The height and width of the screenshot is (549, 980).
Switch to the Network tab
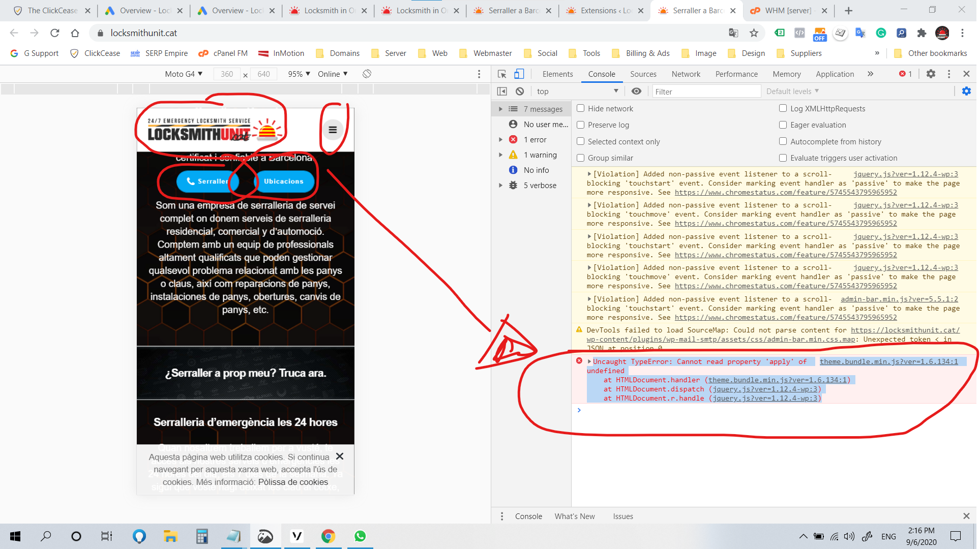686,74
